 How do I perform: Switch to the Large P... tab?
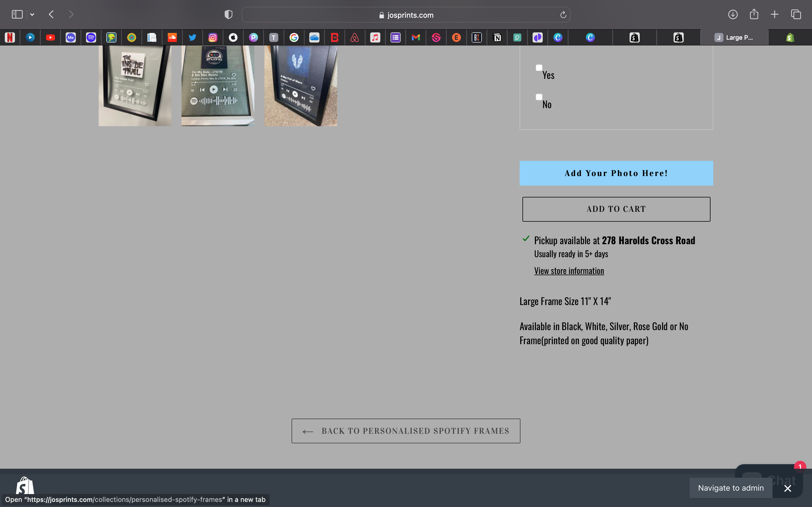(734, 37)
